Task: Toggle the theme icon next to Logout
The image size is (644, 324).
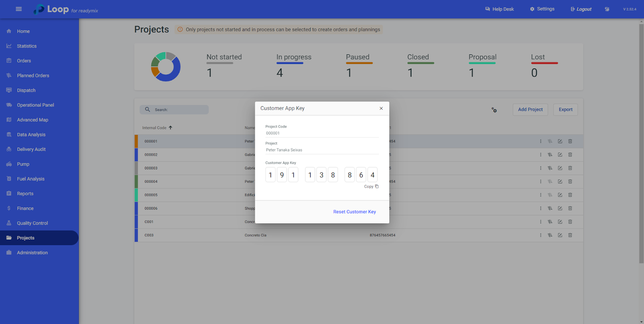Action: [x=607, y=9]
